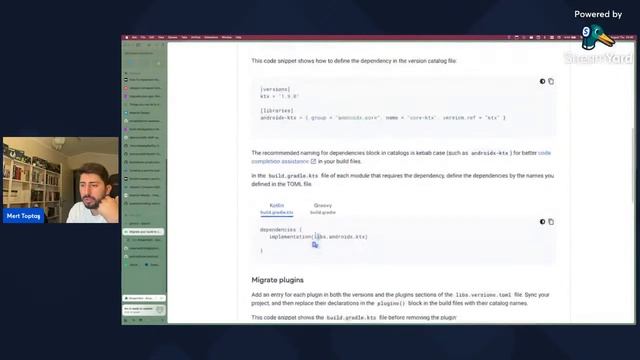Open the Edit menu
The width and height of the screenshot is (640, 360).
(x=151, y=37)
